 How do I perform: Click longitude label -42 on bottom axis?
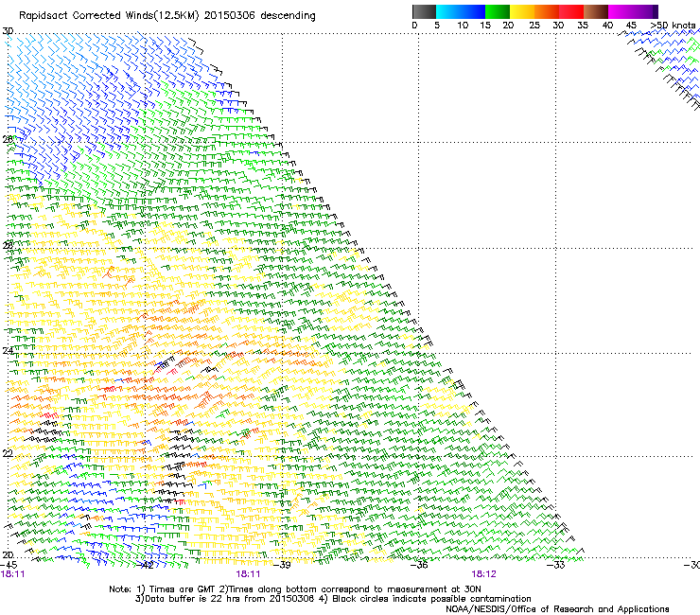146,565
